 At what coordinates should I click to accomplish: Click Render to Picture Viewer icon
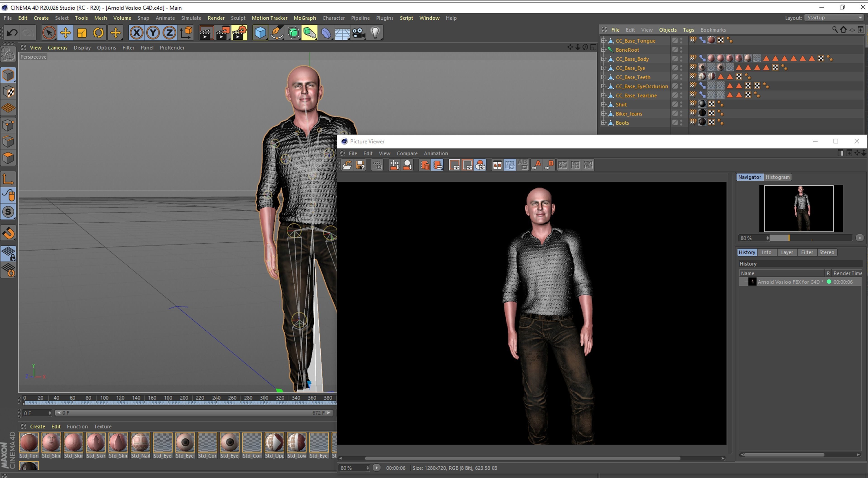(x=223, y=33)
